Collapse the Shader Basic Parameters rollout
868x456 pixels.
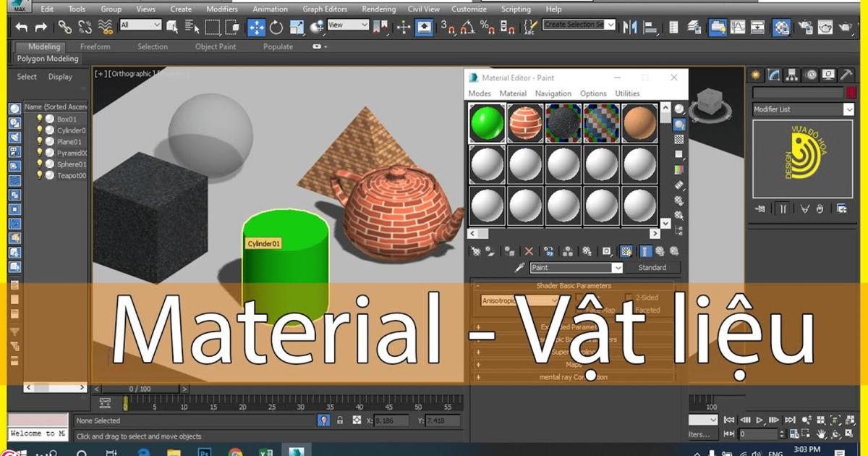(573, 285)
